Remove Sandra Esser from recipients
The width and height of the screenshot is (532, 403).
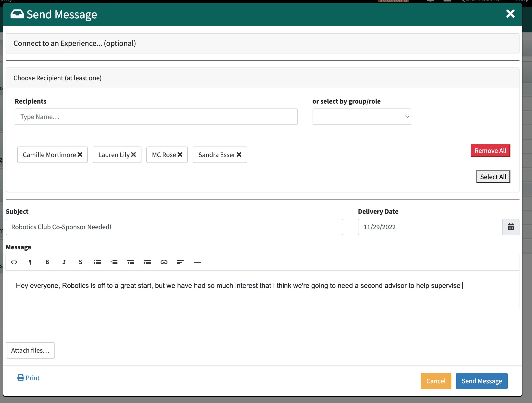pos(239,155)
